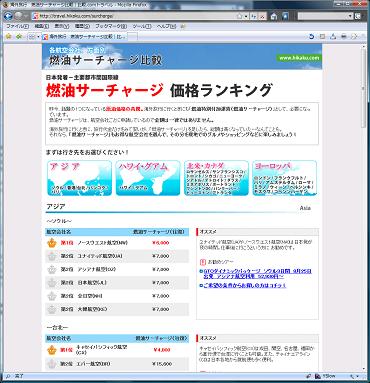Click the print icon on the right toolbar

point(344,37)
